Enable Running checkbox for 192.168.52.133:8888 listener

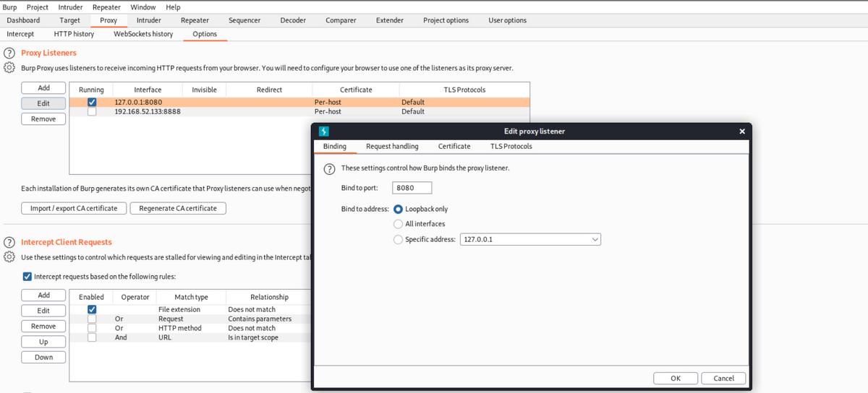click(92, 112)
